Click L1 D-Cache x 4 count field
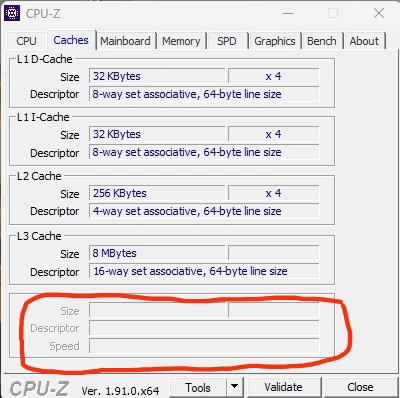 pyautogui.click(x=273, y=76)
